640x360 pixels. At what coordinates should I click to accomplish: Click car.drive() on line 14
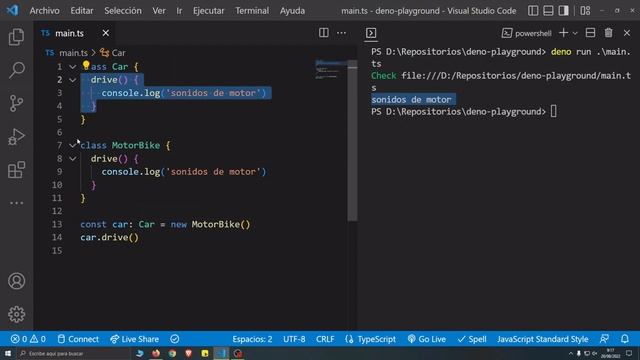coord(109,238)
